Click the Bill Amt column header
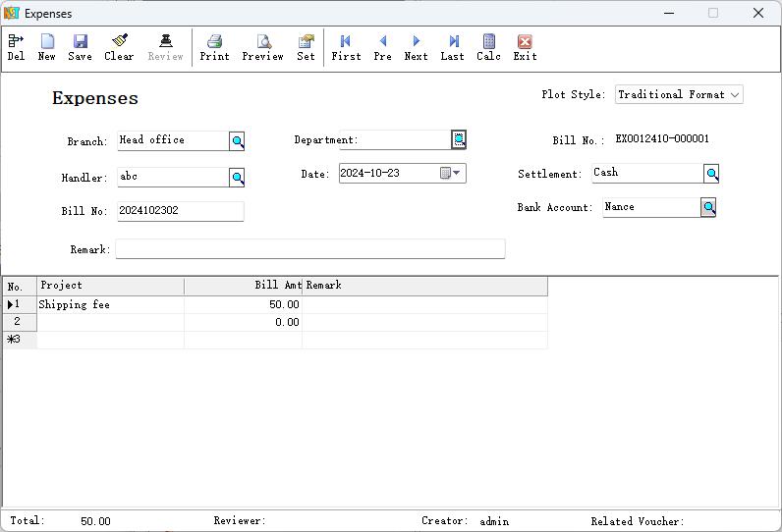The image size is (782, 532). point(242,286)
